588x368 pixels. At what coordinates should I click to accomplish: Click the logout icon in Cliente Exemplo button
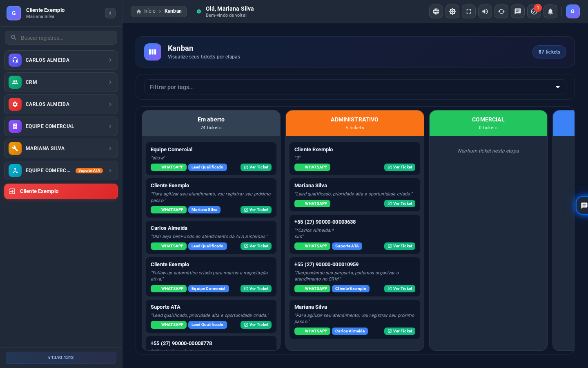tap(12, 191)
